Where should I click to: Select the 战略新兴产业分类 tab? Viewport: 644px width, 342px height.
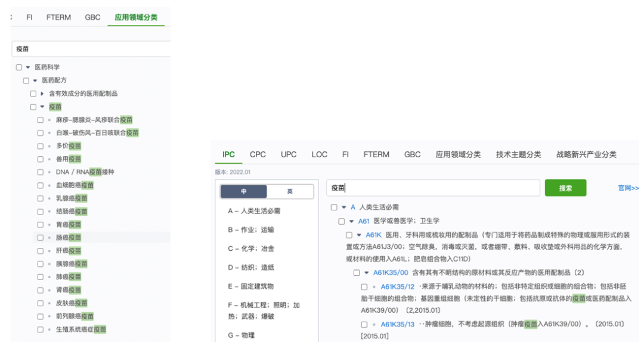pyautogui.click(x=586, y=154)
